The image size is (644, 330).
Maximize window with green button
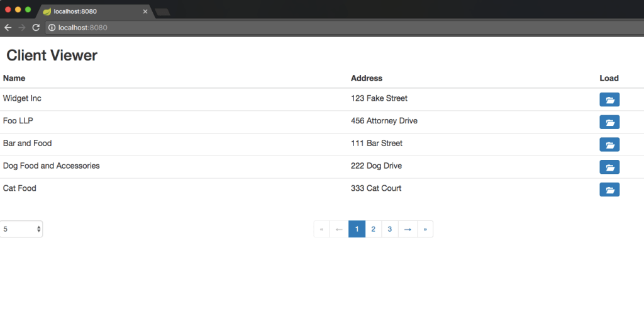point(28,9)
